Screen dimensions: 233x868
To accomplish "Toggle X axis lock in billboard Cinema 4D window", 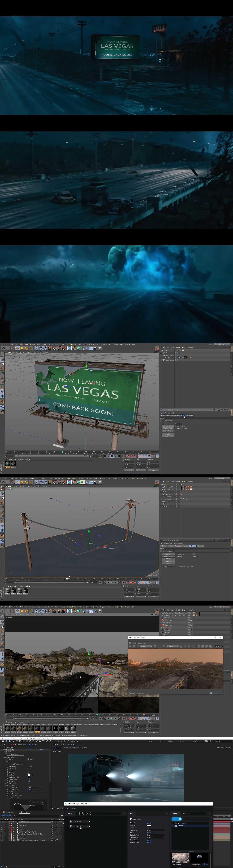I will (36, 348).
